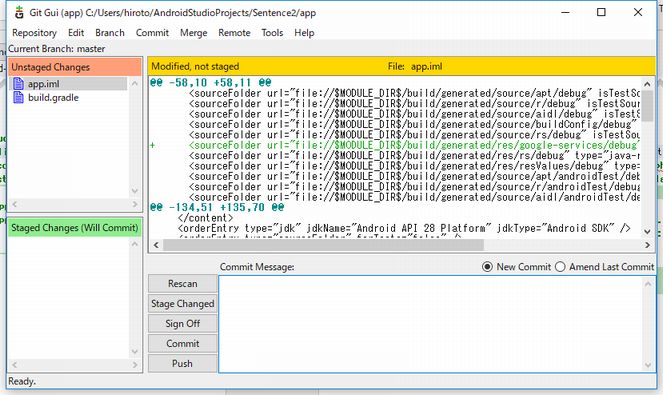The width and height of the screenshot is (663, 395).
Task: Open the Help menu
Action: pos(304,33)
